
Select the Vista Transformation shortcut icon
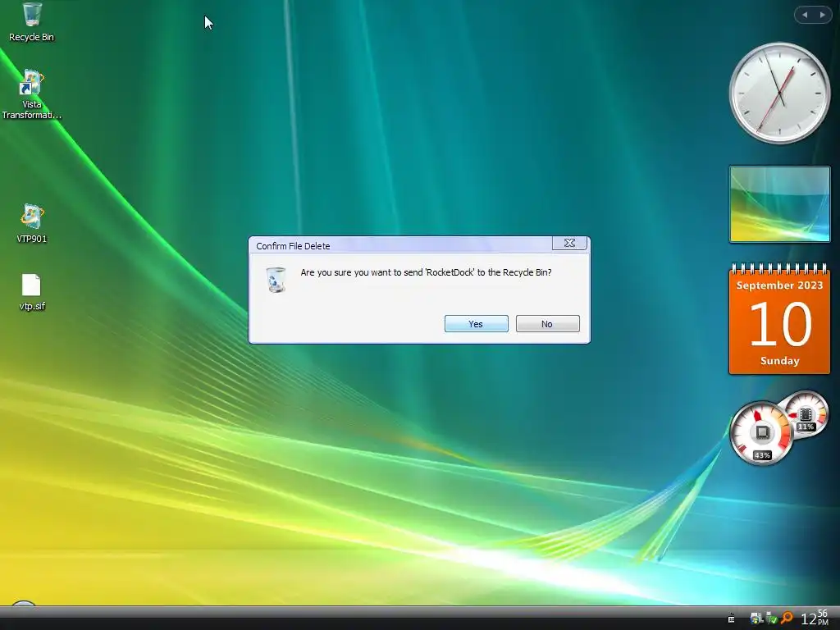(x=32, y=94)
